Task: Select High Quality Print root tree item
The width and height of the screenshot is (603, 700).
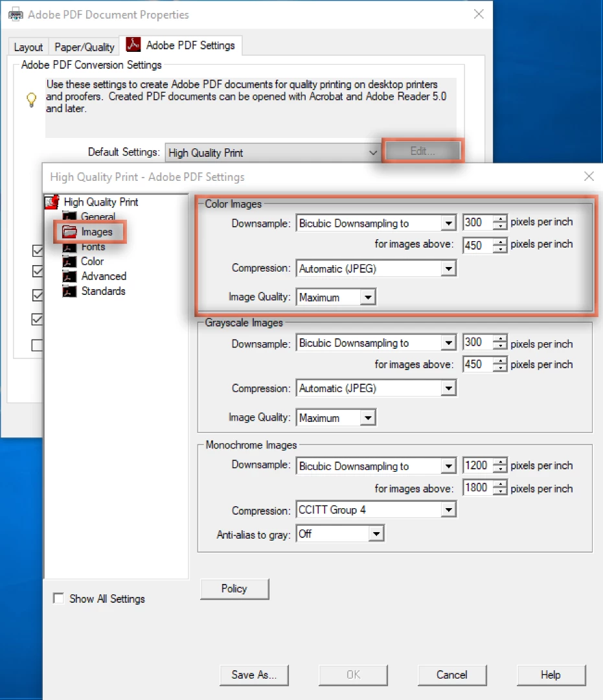Action: [x=101, y=202]
